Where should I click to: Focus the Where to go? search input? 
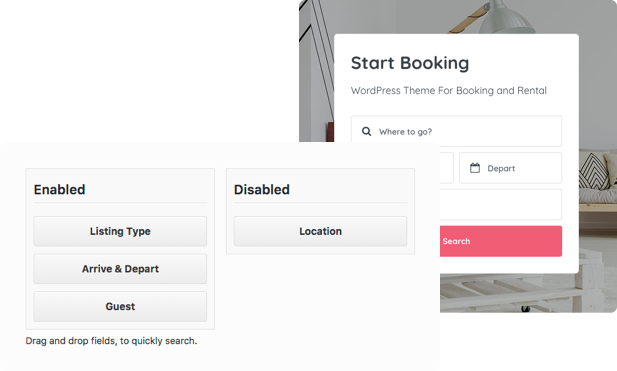click(456, 131)
